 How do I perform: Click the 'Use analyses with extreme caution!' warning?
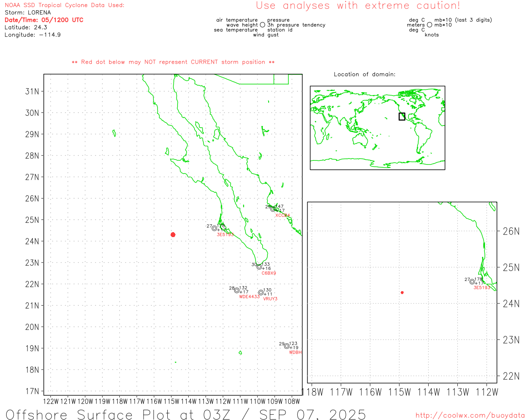[x=358, y=6]
